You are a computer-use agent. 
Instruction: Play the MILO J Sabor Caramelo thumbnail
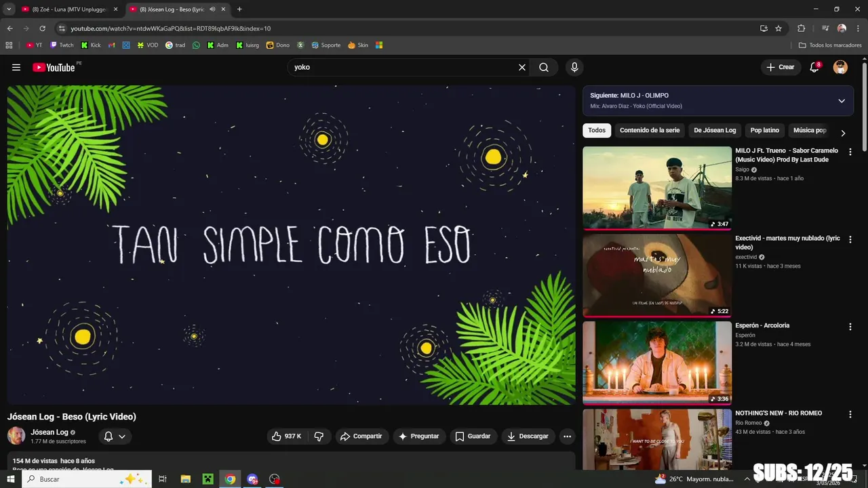coord(657,188)
